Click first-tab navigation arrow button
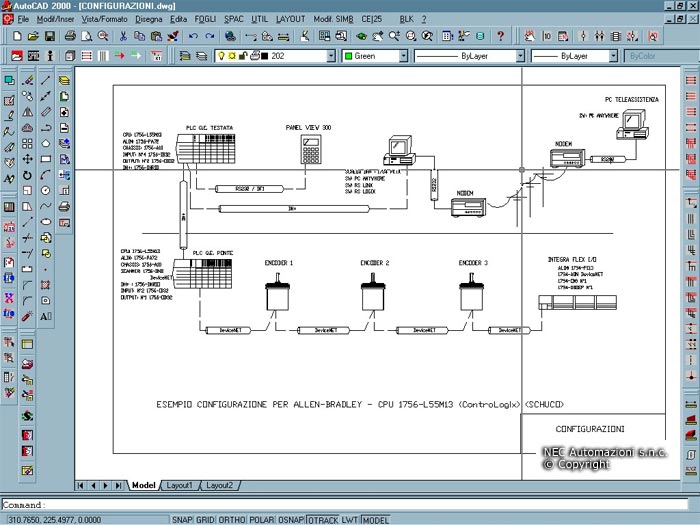The width and height of the screenshot is (700, 525). coord(81,485)
